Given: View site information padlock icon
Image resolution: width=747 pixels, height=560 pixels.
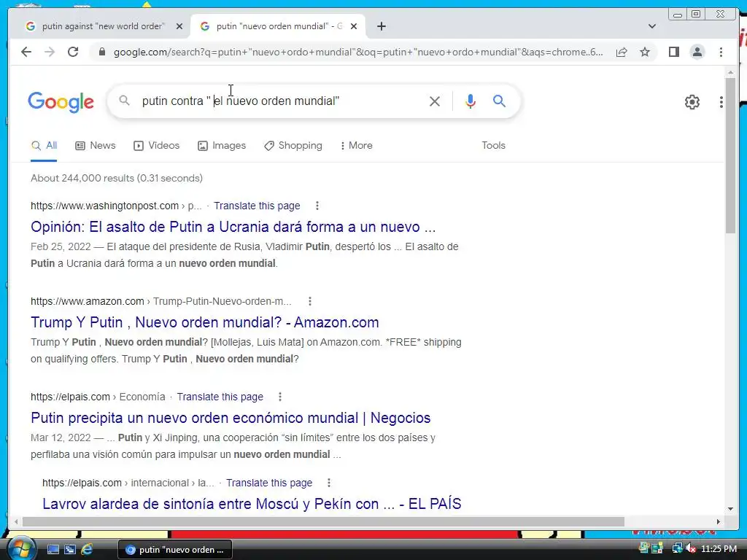Looking at the screenshot, I should coord(101,52).
